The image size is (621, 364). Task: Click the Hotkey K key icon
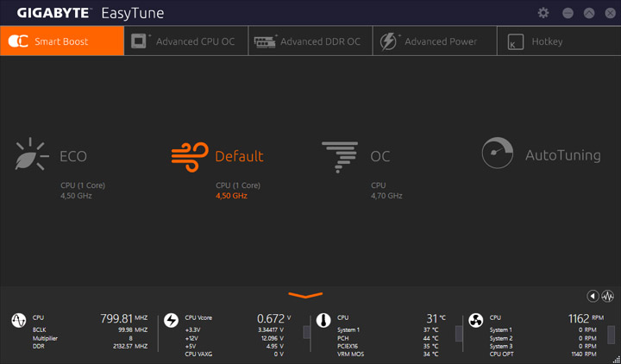515,42
